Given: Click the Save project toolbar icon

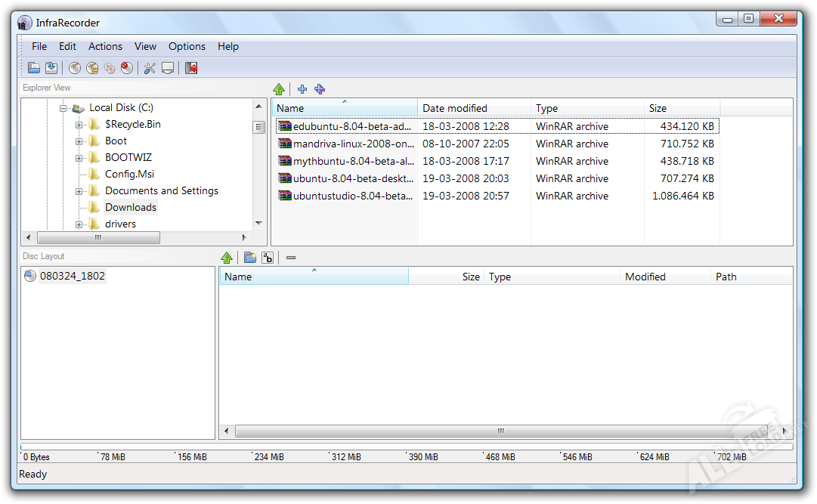Looking at the screenshot, I should coord(51,68).
